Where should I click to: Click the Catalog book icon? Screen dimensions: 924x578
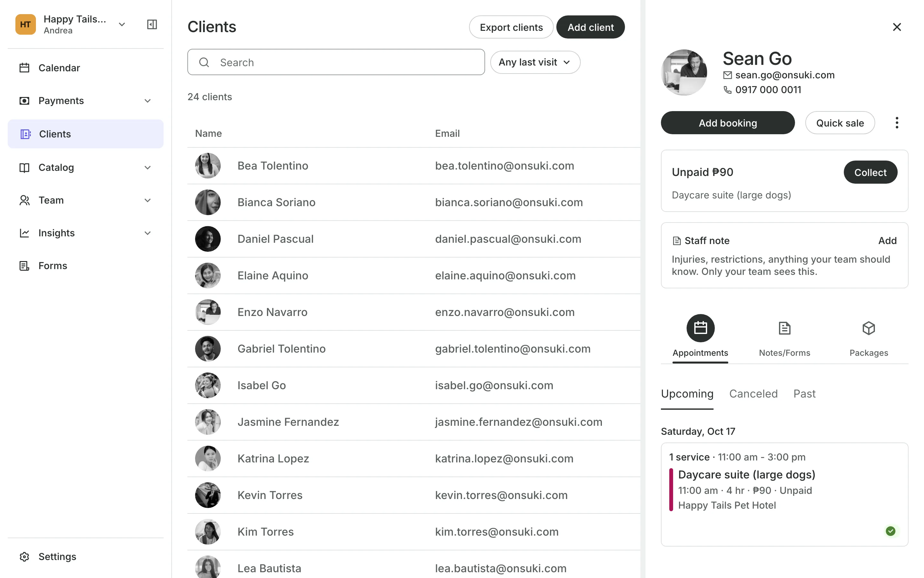pos(24,167)
